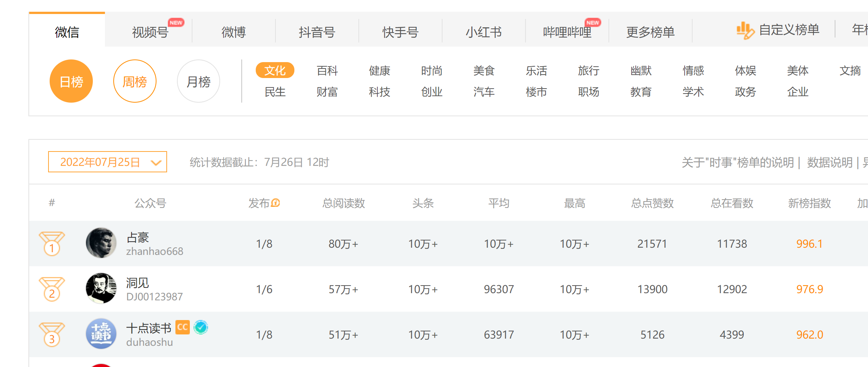Click the rank 1 medal icon
The image size is (868, 367).
click(x=52, y=244)
